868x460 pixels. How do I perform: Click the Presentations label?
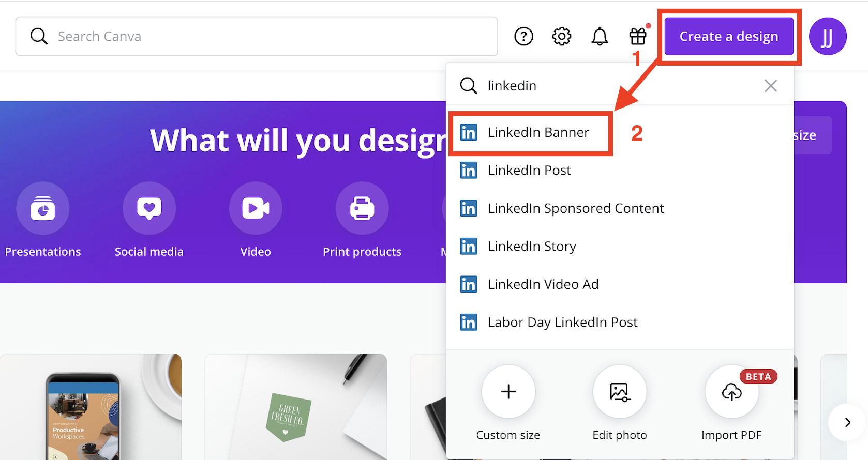[43, 252]
